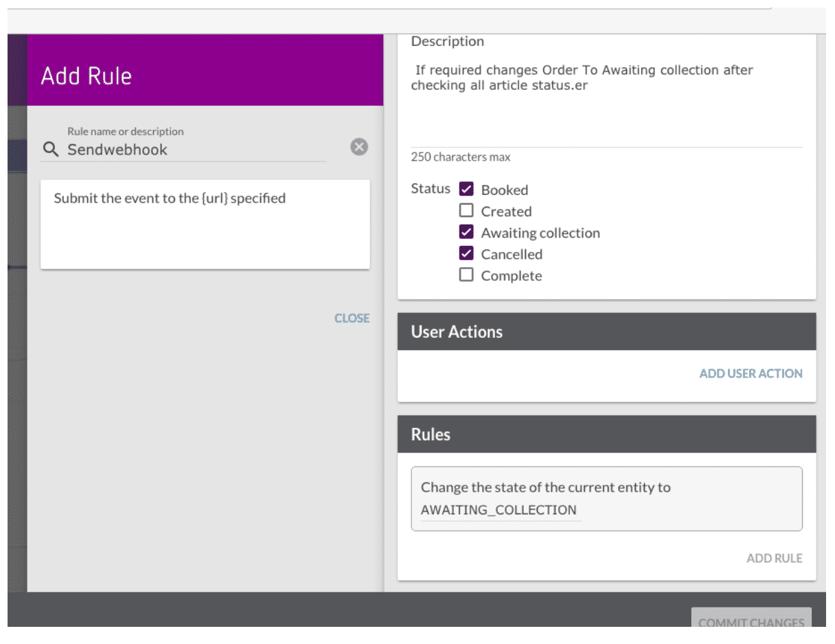This screenshot has width=835, height=644.
Task: Select the 'Submit the event to the {url}' rule
Action: [x=205, y=224]
